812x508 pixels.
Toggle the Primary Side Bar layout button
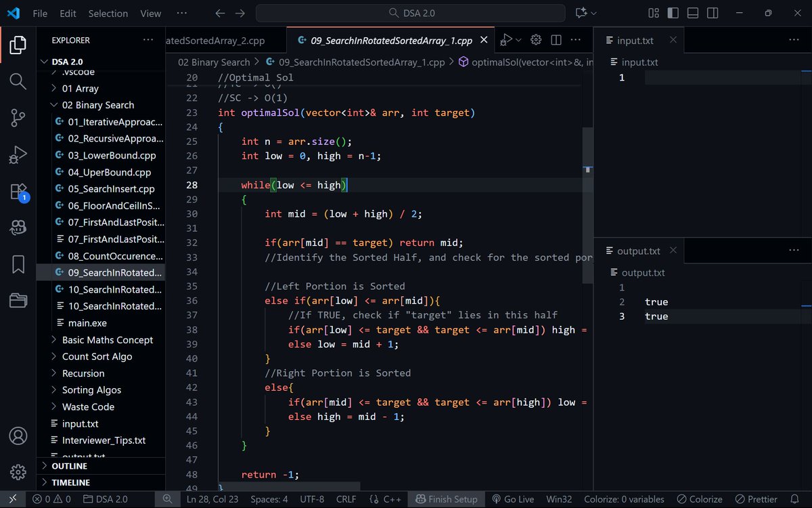(673, 13)
